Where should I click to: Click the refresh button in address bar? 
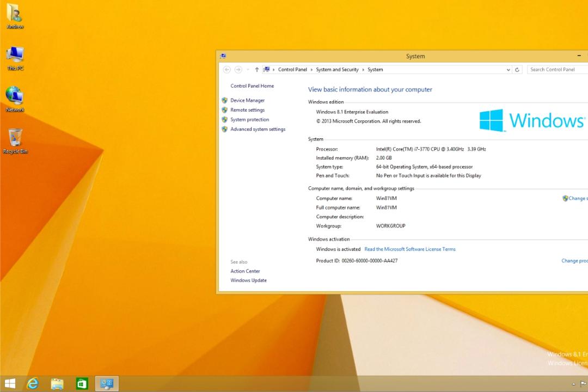517,70
